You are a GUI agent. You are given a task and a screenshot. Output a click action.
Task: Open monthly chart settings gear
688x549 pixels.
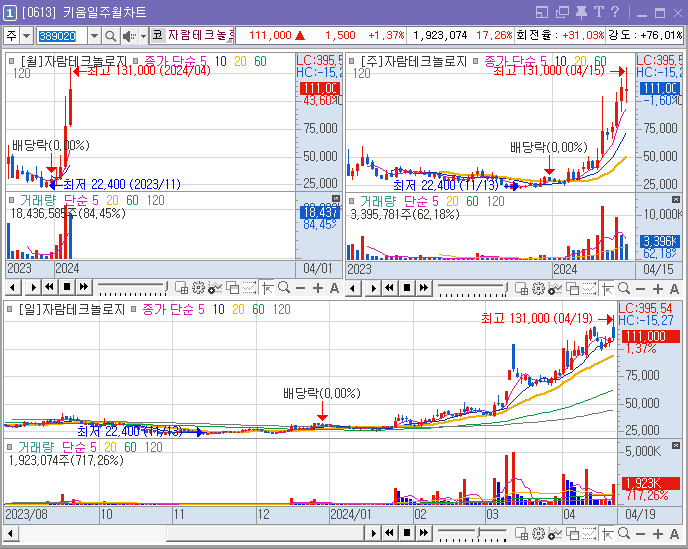click(199, 288)
